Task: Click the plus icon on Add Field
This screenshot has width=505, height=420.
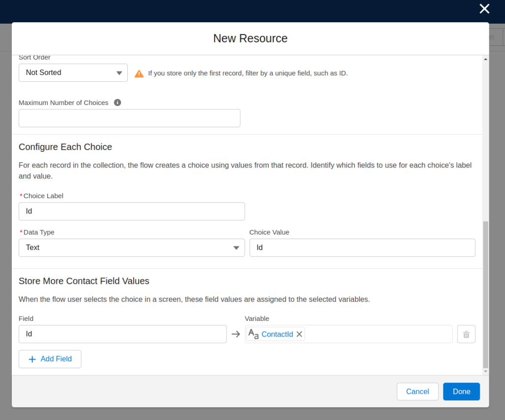Action: pyautogui.click(x=32, y=359)
